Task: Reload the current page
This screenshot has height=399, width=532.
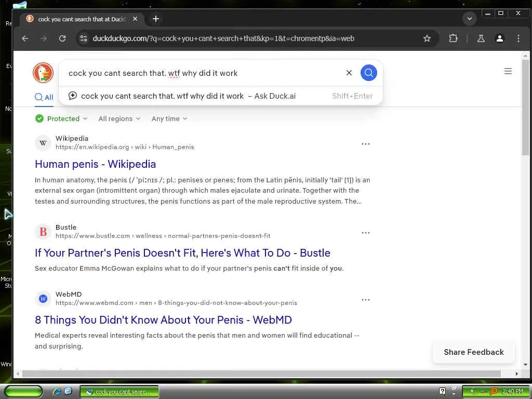Action: click(x=62, y=38)
